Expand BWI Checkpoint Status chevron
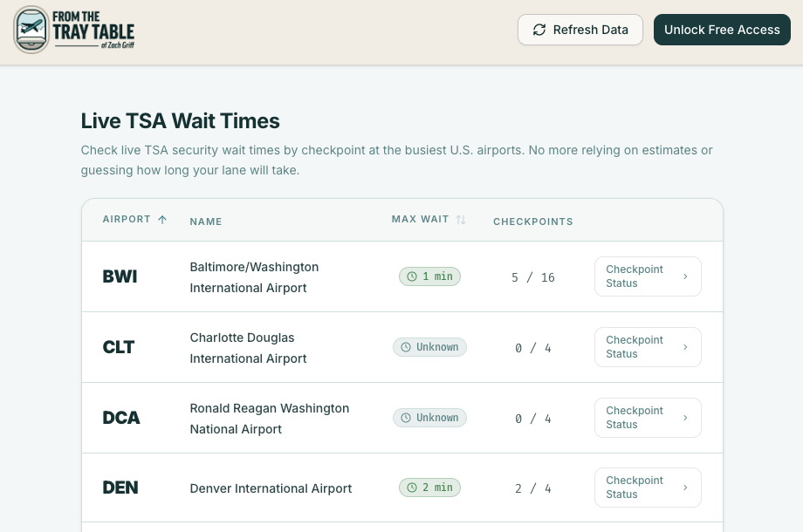803x532 pixels. pyautogui.click(x=685, y=276)
